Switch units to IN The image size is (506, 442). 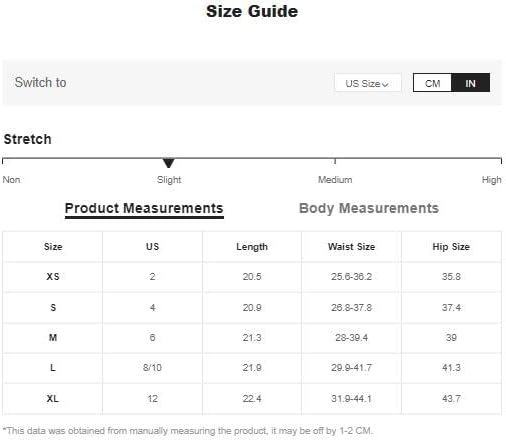(470, 83)
